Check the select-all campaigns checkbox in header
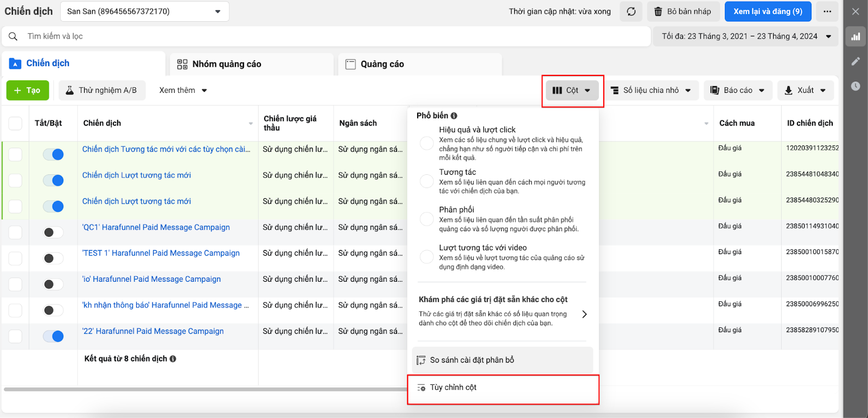This screenshot has height=418, width=868. [x=15, y=123]
